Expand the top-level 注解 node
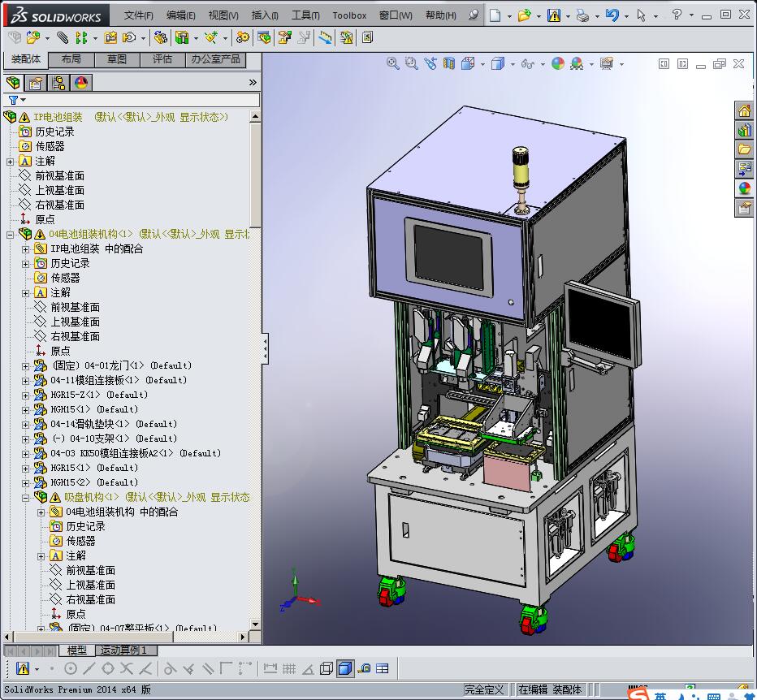Image resolution: width=757 pixels, height=700 pixels. tap(10, 162)
